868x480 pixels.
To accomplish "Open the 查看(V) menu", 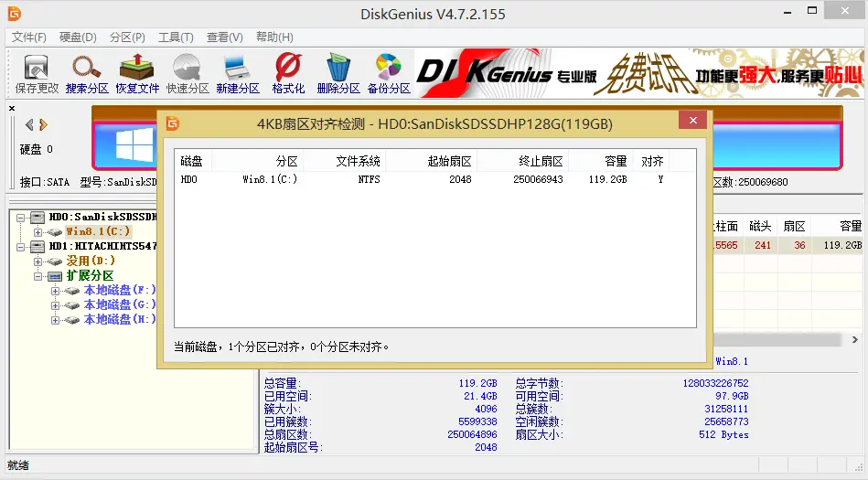I will click(225, 37).
